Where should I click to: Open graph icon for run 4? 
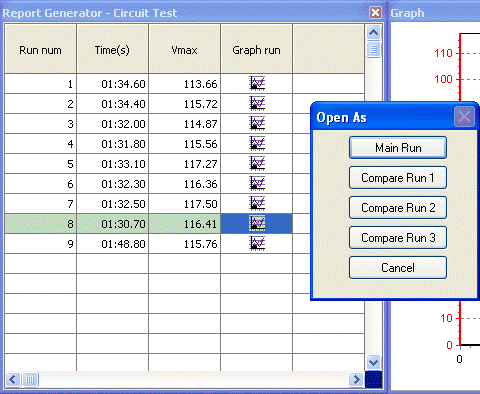257,144
